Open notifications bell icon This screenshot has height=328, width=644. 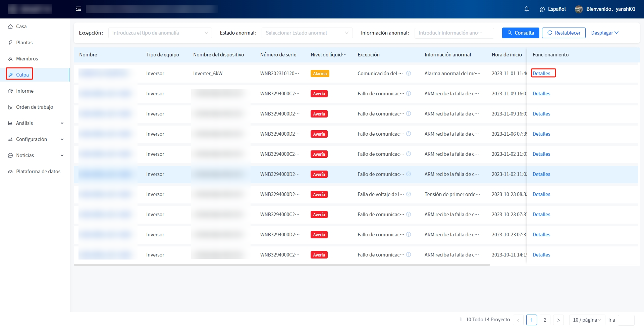(527, 9)
